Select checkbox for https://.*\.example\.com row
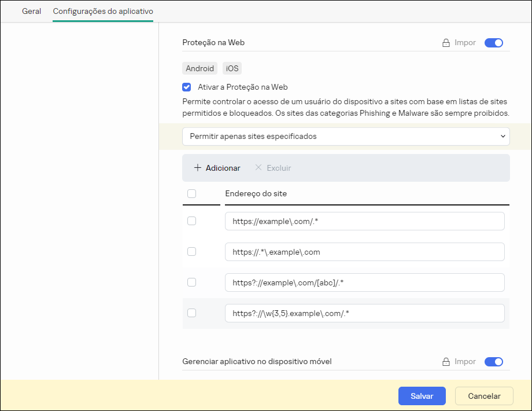This screenshot has width=532, height=411. [x=192, y=252]
